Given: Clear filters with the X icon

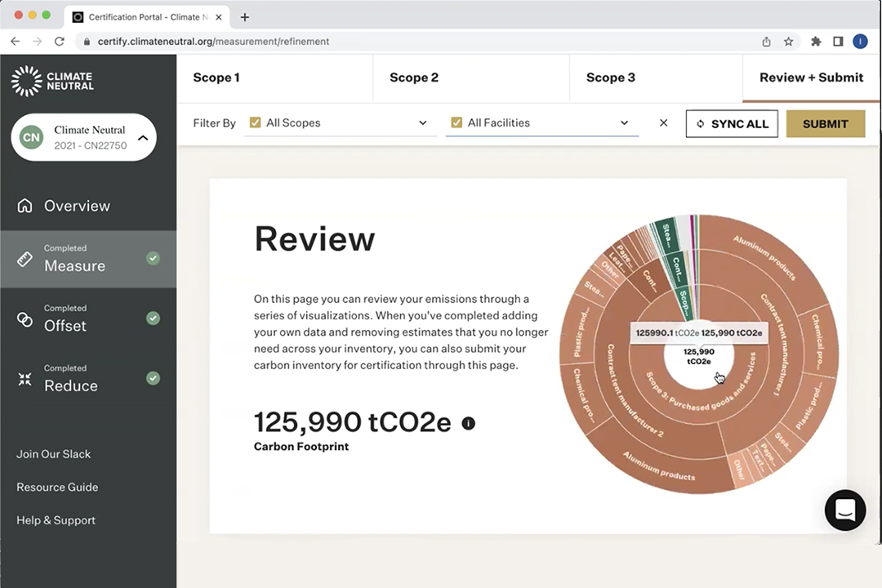Looking at the screenshot, I should click(x=663, y=123).
